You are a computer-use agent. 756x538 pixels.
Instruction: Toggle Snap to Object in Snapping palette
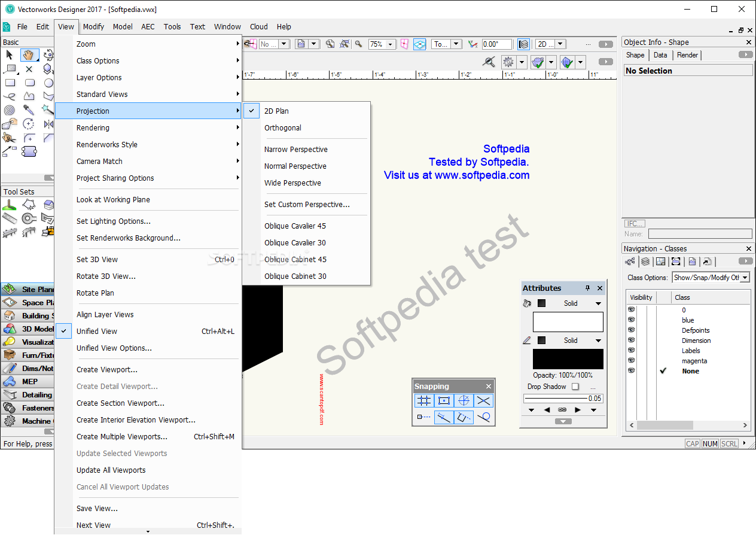coord(443,400)
